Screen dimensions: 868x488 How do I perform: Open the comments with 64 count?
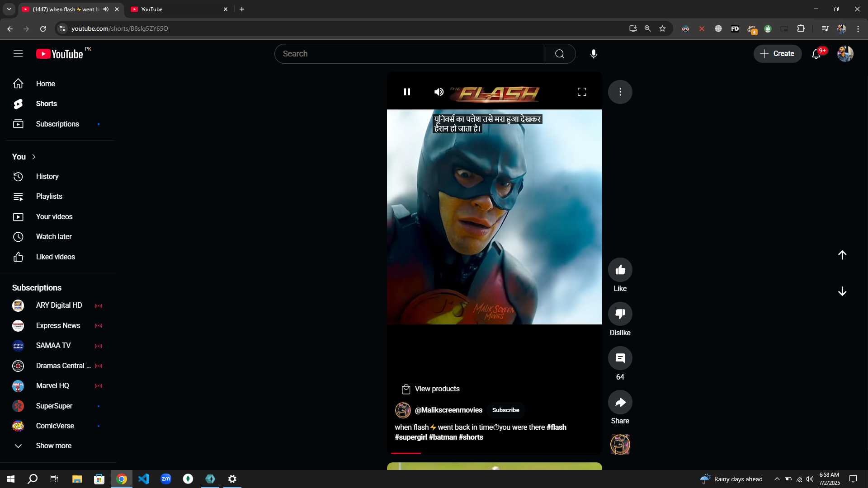coord(620,358)
